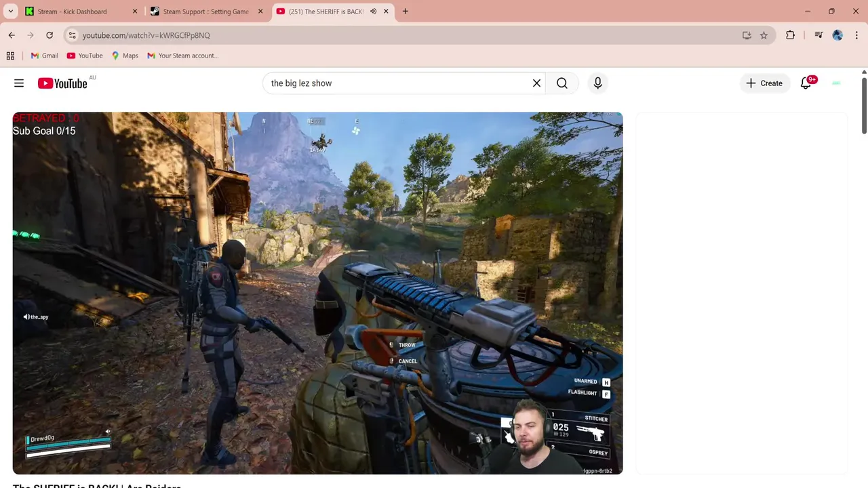Image resolution: width=868 pixels, height=488 pixels.
Task: Open the Maps bookmark
Action: pos(125,56)
